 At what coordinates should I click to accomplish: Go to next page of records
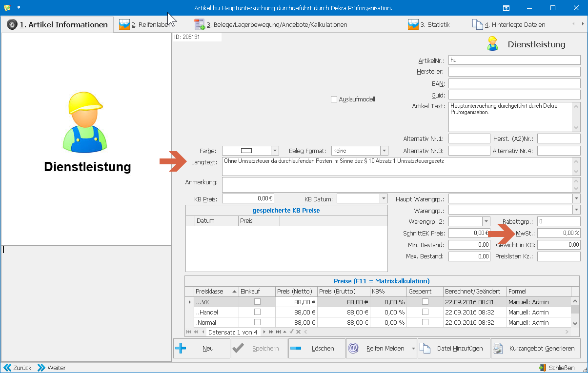(x=271, y=332)
